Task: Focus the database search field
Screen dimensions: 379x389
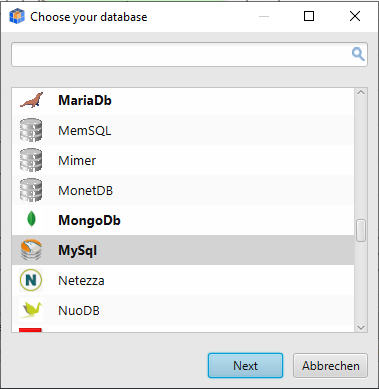Action: pos(189,54)
